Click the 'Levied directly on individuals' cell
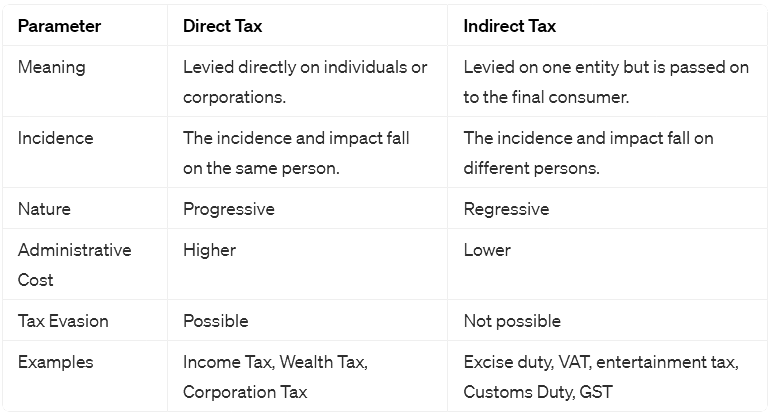773x419 pixels. click(305, 82)
